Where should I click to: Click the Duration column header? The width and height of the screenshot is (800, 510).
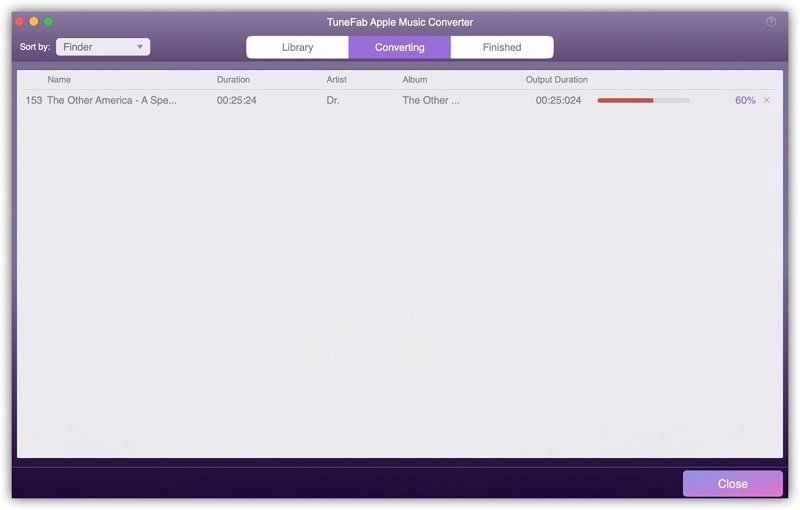(x=233, y=79)
